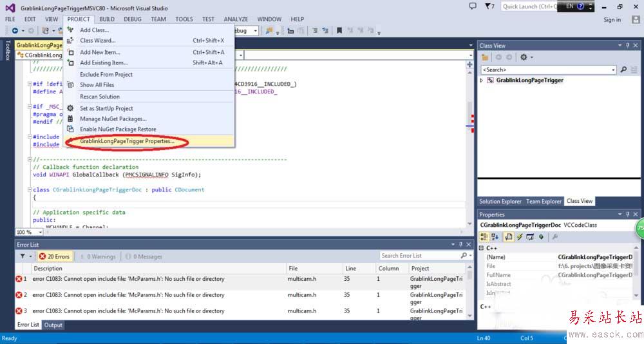644x344 pixels.
Task: Switch to the Solution Explorer tab
Action: coord(500,202)
